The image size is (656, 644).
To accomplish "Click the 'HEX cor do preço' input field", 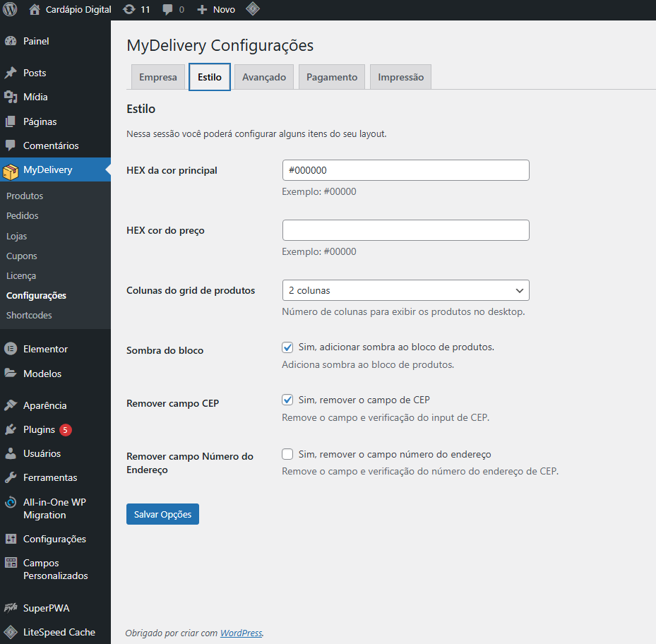I will 405,230.
